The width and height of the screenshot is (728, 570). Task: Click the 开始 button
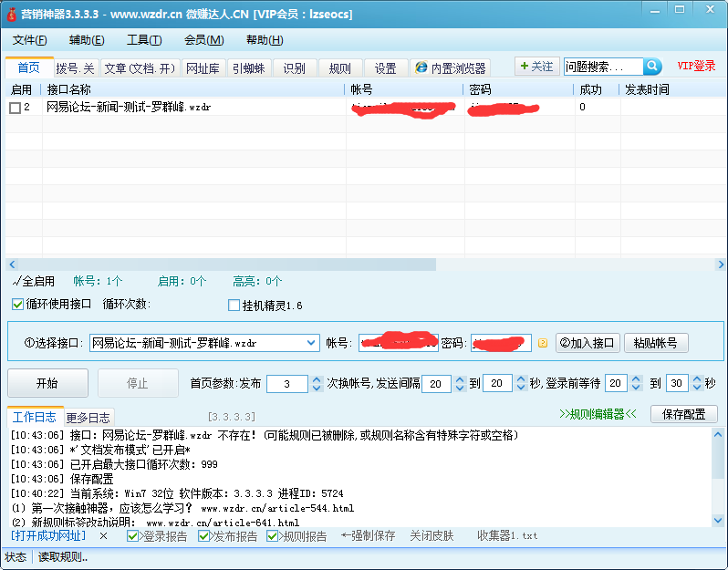47,383
